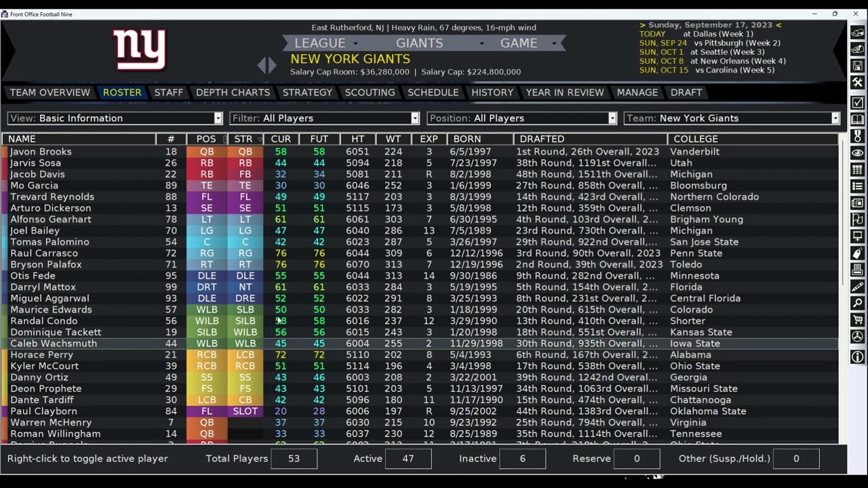Click the New York Giants logo
The image size is (868, 488).
[140, 49]
